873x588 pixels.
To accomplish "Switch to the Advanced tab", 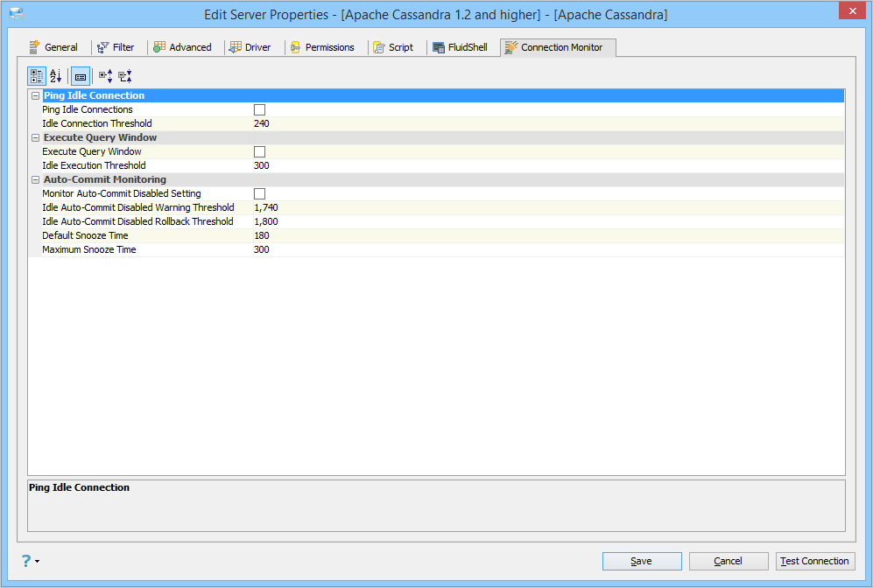I will (x=183, y=47).
